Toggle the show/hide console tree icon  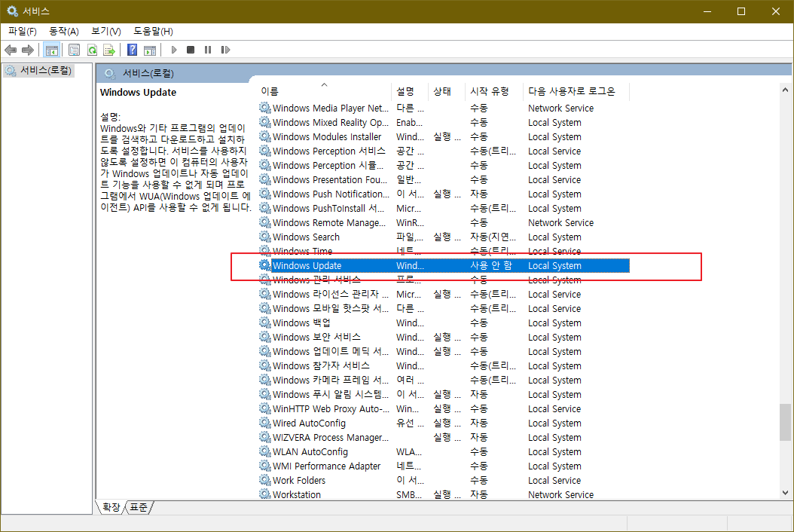pyautogui.click(x=51, y=50)
